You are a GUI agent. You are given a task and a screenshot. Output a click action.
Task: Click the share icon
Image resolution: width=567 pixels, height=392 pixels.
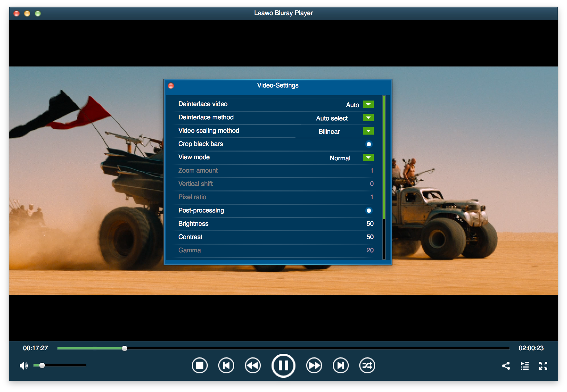pyautogui.click(x=506, y=366)
